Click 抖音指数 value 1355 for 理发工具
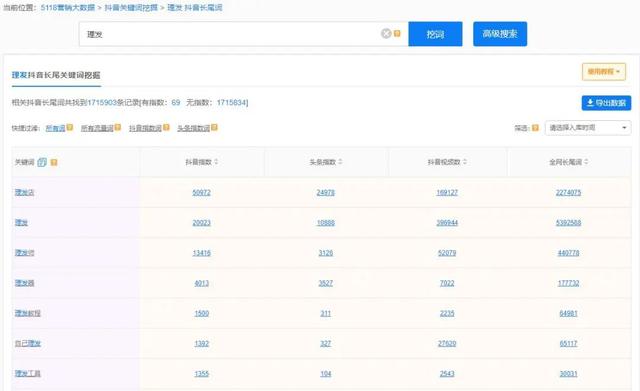The height and width of the screenshot is (391, 640). (202, 373)
